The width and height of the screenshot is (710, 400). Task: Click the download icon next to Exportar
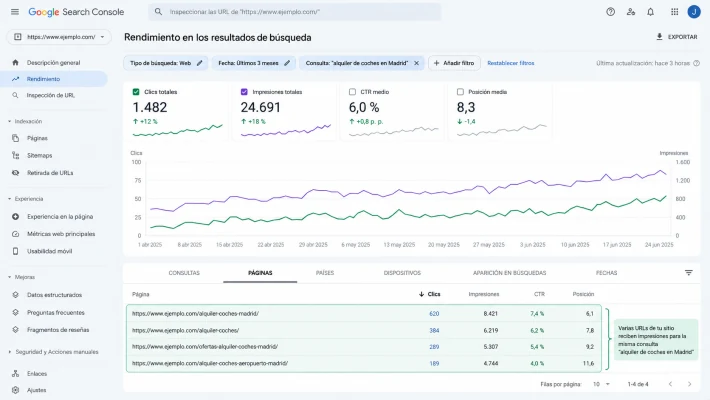[659, 37]
